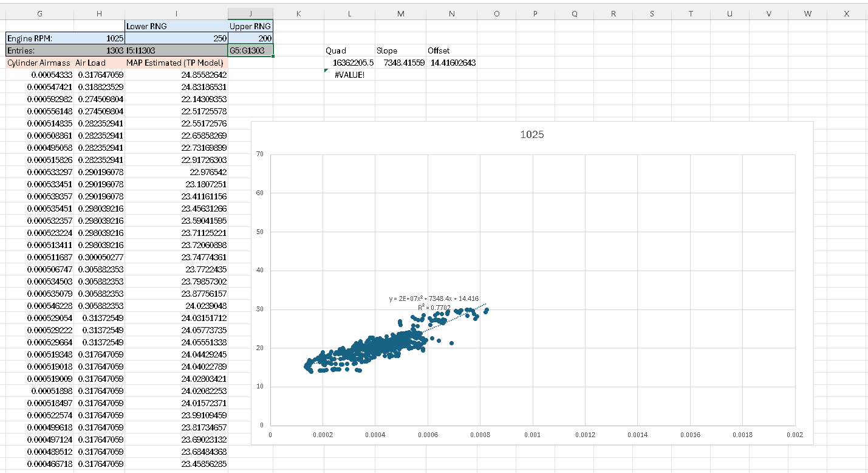
Task: Select the 'Slope' label cell
Action: (400, 50)
